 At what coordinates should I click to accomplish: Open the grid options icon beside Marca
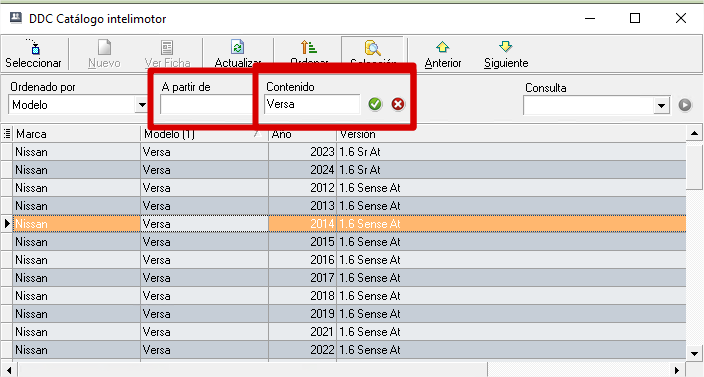[7, 134]
